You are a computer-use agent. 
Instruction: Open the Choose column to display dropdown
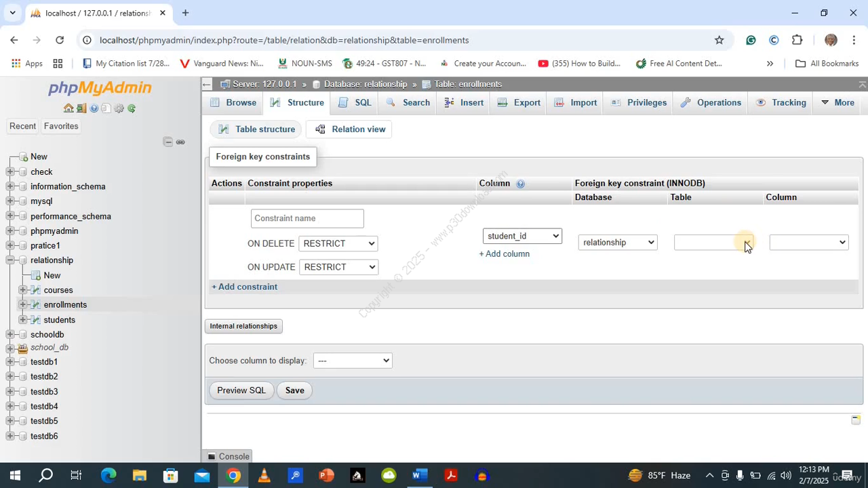(353, 361)
